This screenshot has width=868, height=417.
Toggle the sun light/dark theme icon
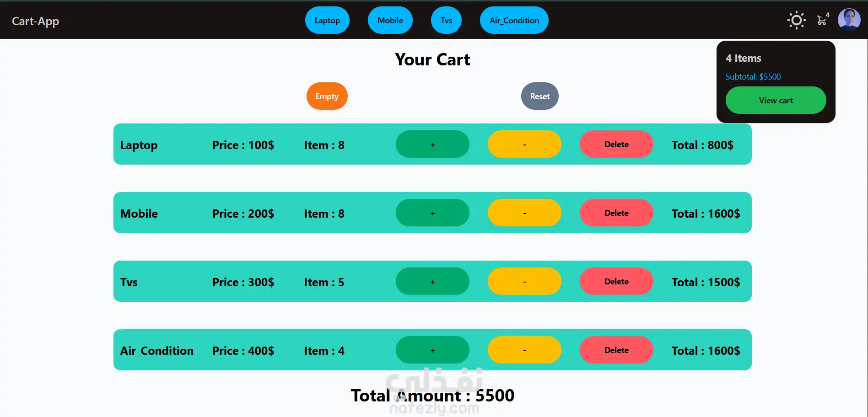pyautogui.click(x=796, y=21)
